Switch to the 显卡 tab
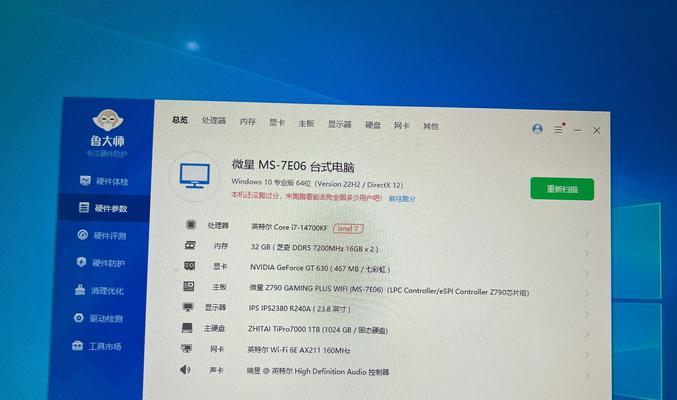677x400 pixels. click(x=277, y=123)
